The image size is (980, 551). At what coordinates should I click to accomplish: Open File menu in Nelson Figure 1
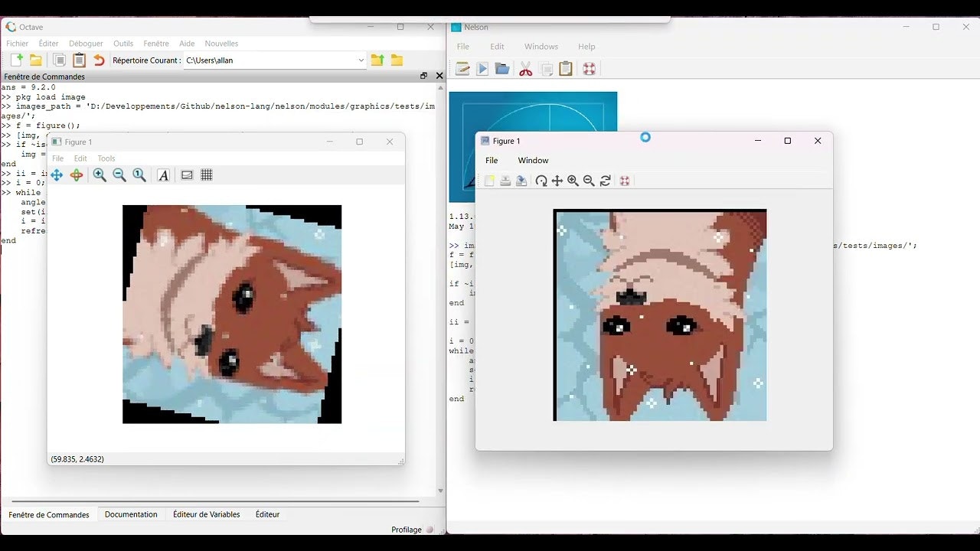point(492,161)
